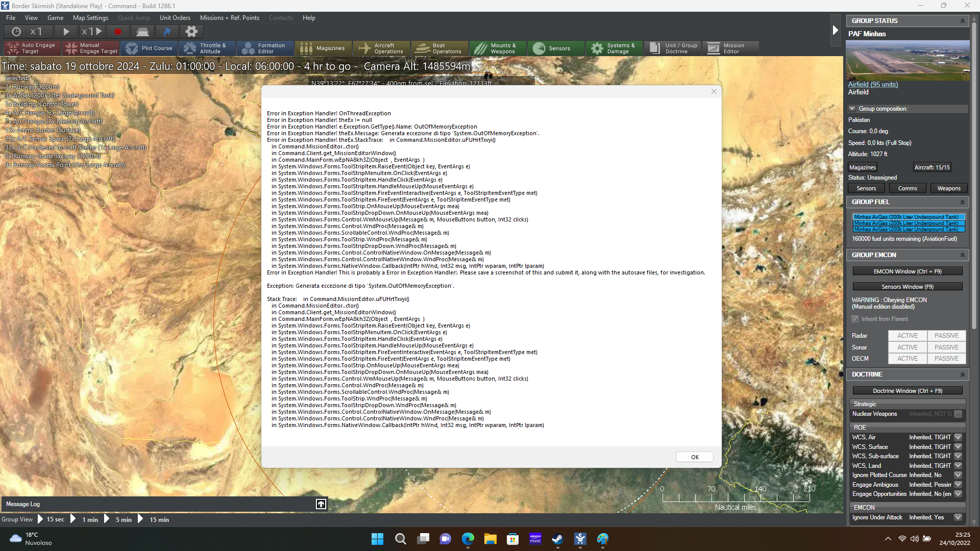Viewport: 980px width, 551px height.
Task: Open the Game menu
Action: tap(56, 18)
